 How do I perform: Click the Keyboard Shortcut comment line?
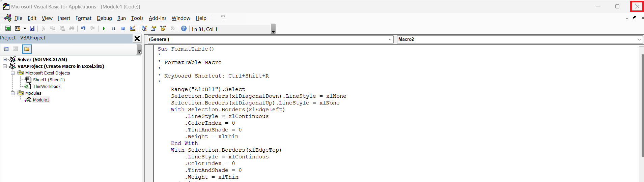213,76
